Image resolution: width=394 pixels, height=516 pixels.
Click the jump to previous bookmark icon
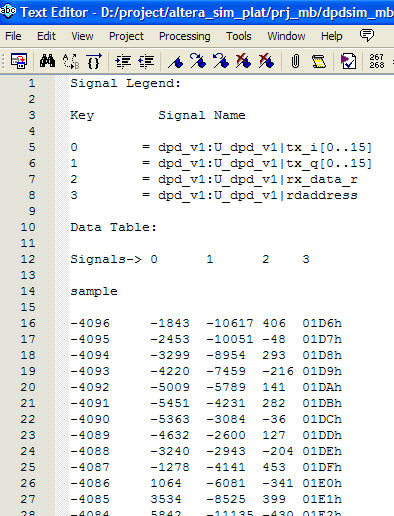point(221,61)
